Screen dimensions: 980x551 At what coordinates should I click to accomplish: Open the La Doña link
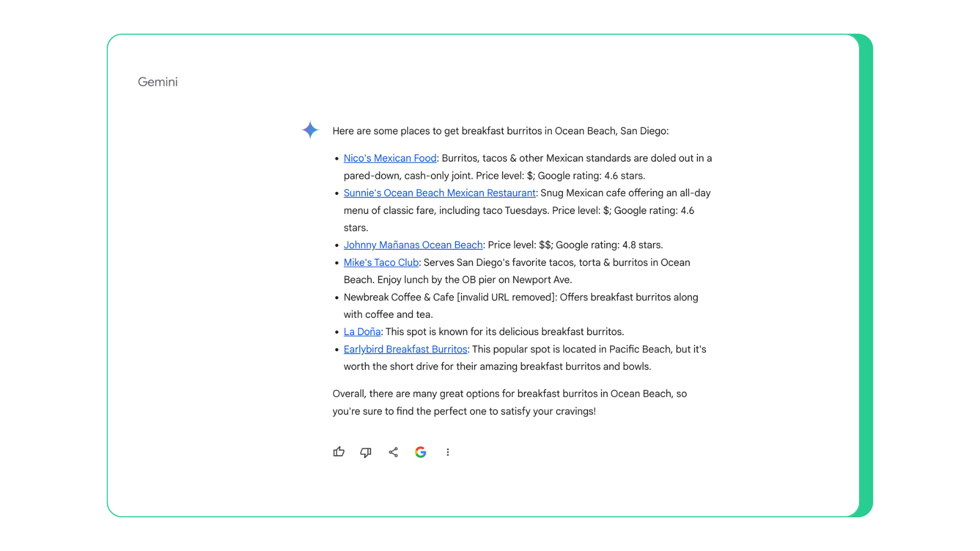click(x=362, y=332)
